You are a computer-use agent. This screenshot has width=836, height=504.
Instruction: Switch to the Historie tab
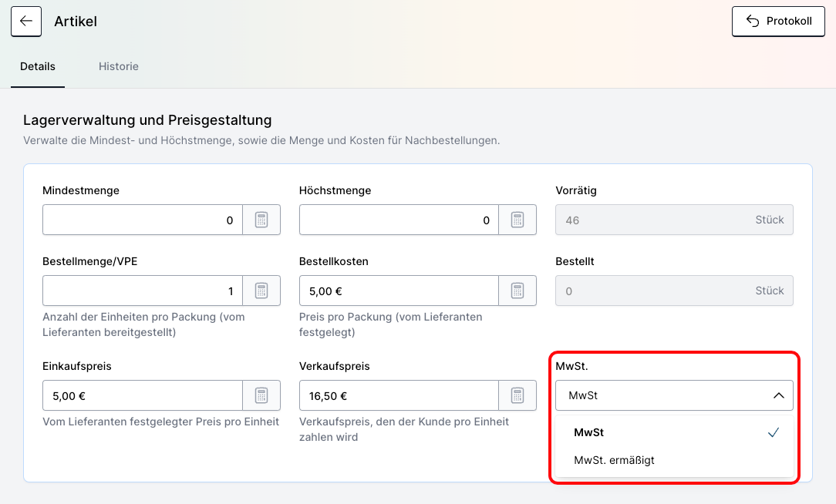tap(118, 66)
